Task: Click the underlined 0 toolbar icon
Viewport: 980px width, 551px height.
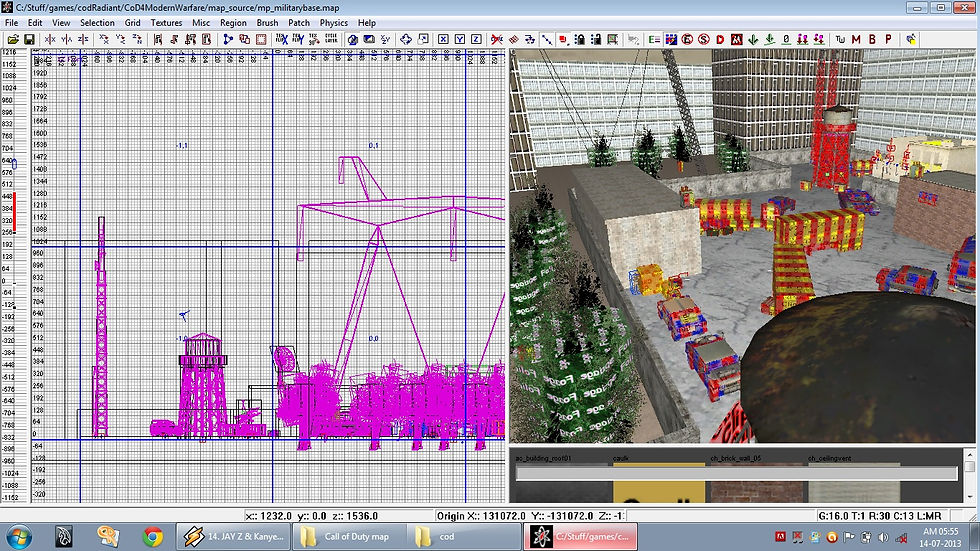Action: [786, 39]
